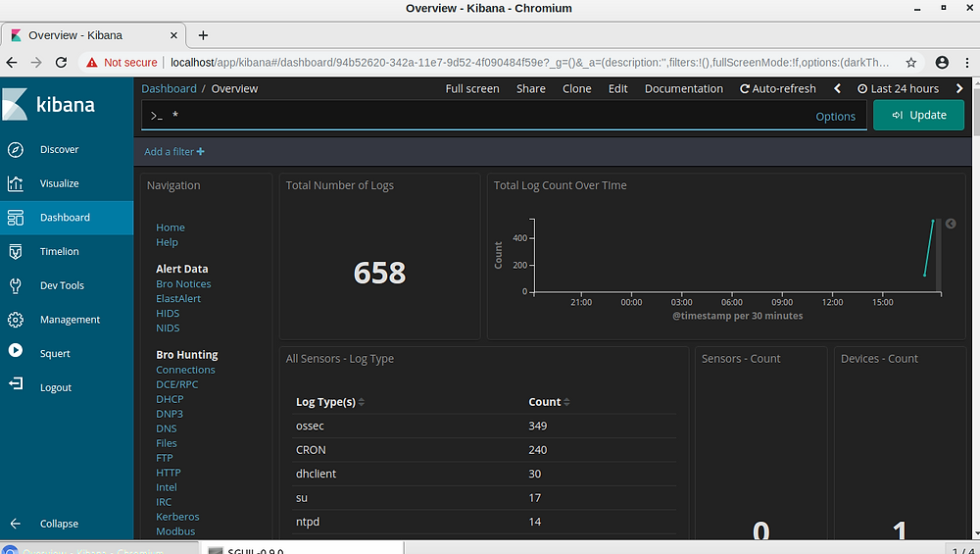Open the Visualize chart icon

[16, 183]
